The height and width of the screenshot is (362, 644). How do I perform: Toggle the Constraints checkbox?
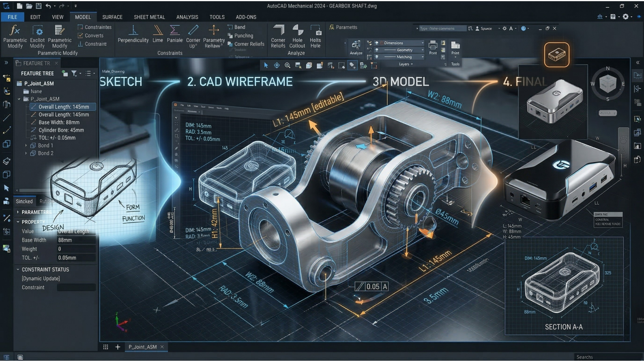coord(81,27)
